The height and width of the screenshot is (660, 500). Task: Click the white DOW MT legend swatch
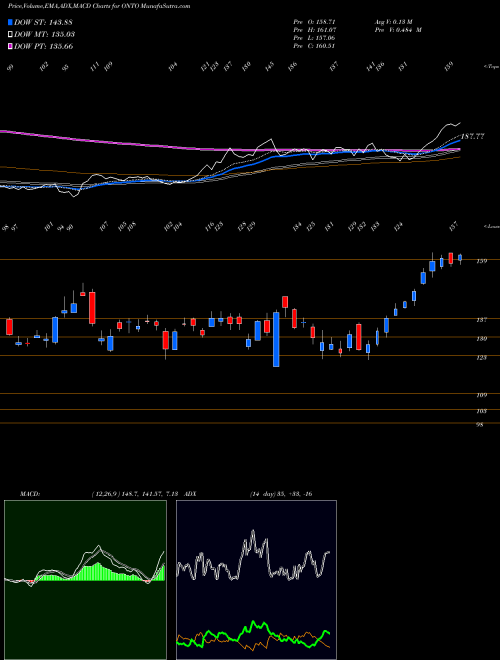[x=10, y=35]
